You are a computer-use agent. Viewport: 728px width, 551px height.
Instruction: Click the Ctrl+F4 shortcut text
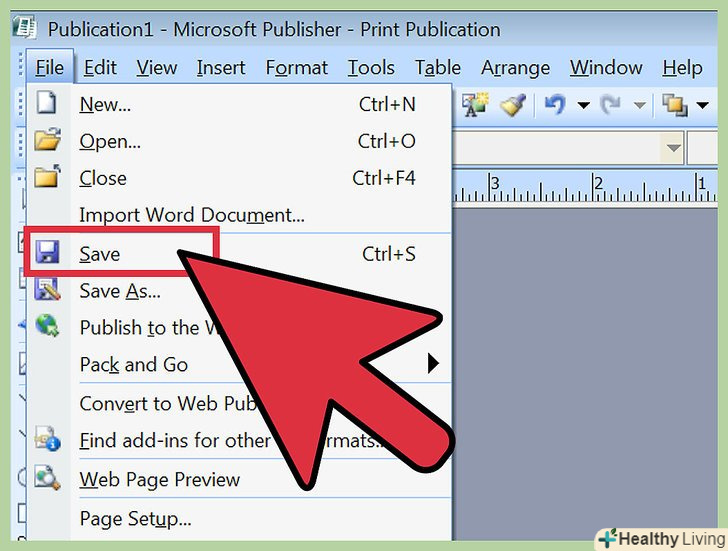(x=384, y=178)
